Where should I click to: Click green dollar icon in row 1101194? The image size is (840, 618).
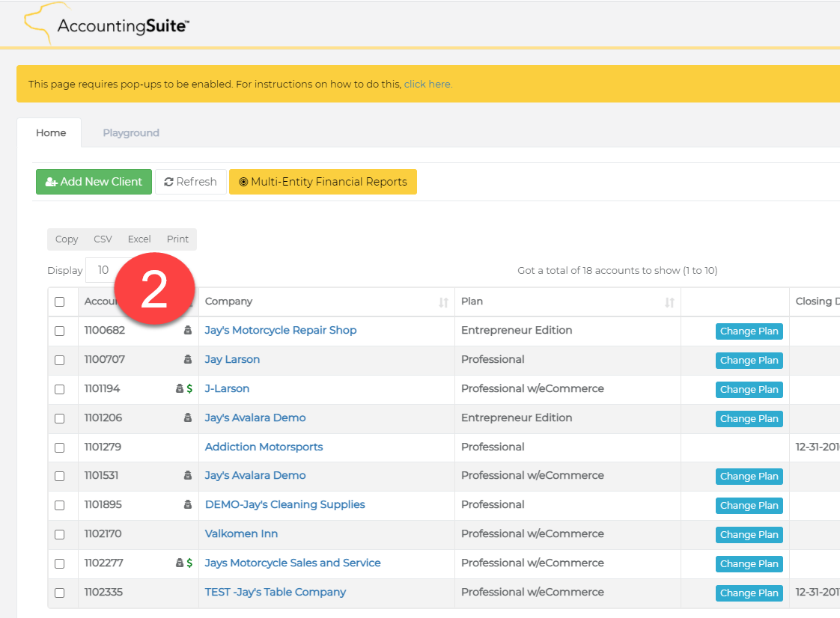189,389
